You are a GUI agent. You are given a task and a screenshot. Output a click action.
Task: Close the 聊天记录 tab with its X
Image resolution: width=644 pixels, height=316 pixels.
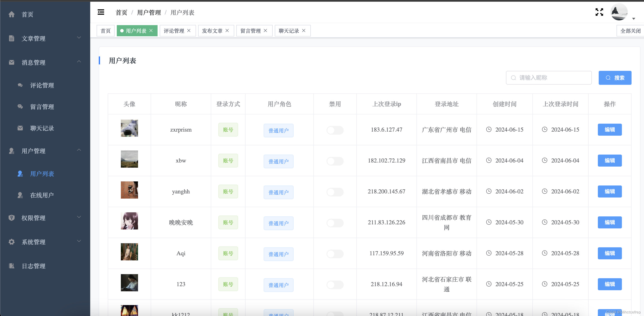tap(304, 30)
